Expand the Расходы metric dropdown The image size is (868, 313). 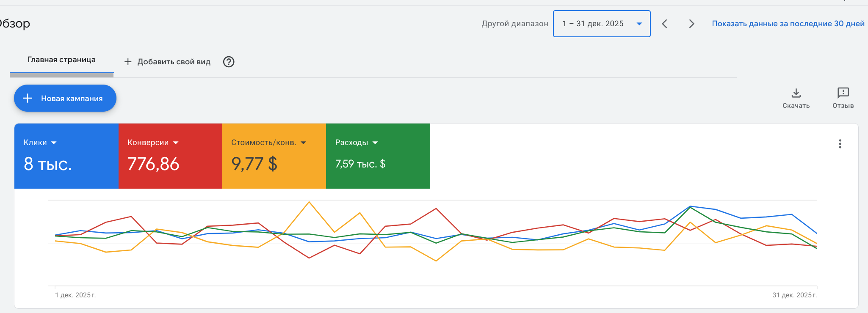(357, 143)
